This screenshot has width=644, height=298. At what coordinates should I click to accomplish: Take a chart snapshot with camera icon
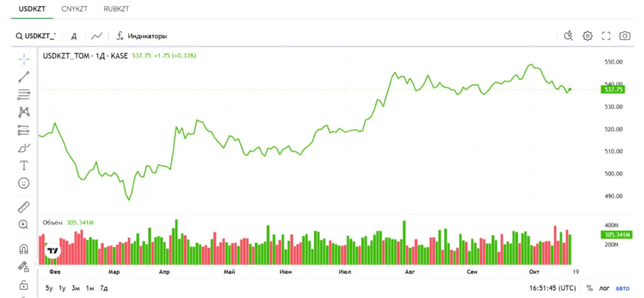[x=625, y=36]
